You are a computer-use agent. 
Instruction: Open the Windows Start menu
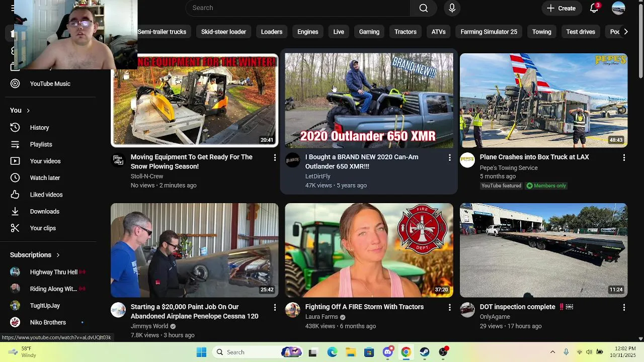[201, 352]
